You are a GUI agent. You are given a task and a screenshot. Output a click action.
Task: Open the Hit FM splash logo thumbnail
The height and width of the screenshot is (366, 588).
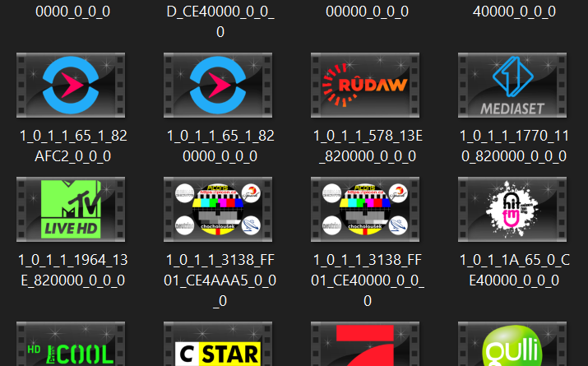(x=512, y=209)
